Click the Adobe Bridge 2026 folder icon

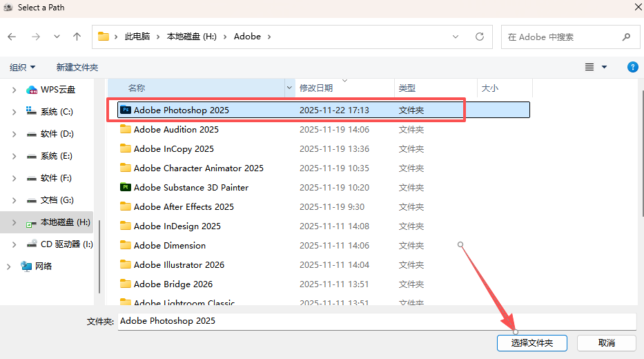tap(126, 284)
